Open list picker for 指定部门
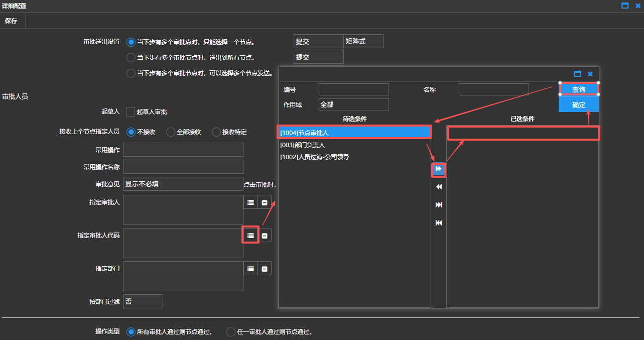 click(250, 269)
